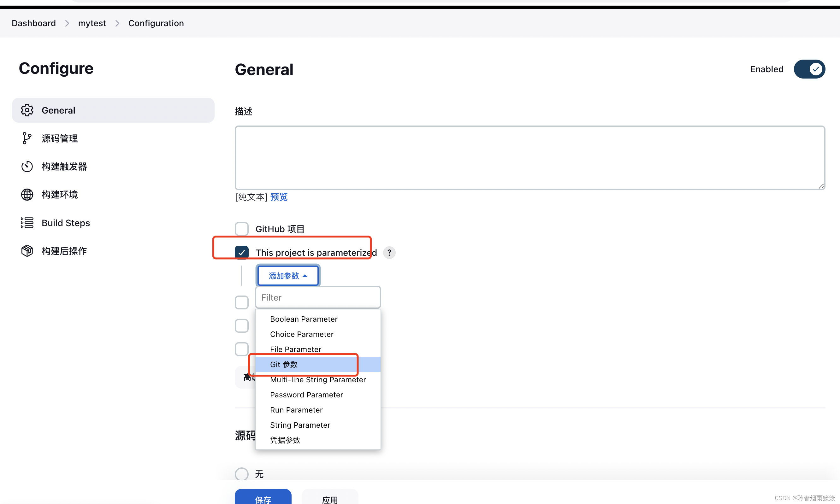Choose Multi-line String Parameter option
The height and width of the screenshot is (504, 840).
pos(318,380)
